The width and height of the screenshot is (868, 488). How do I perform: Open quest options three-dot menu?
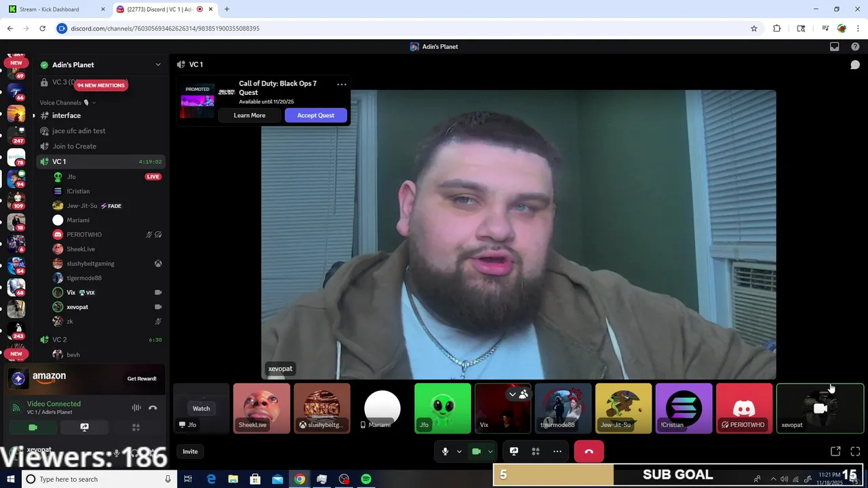[342, 84]
